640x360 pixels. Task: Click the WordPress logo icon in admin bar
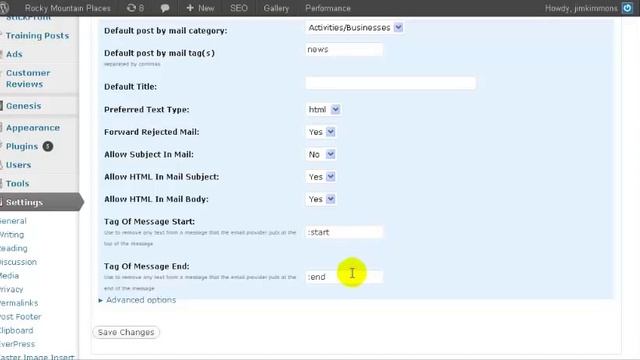(4, 8)
